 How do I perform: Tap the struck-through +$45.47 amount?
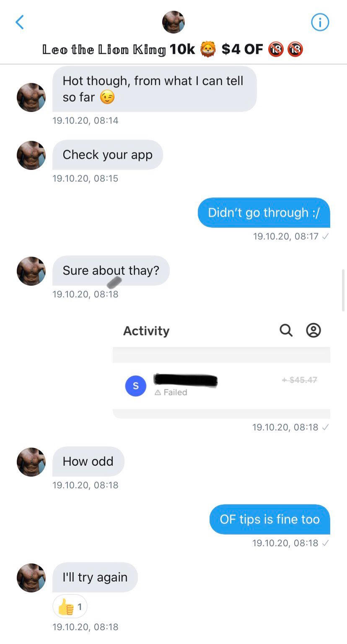(x=299, y=380)
